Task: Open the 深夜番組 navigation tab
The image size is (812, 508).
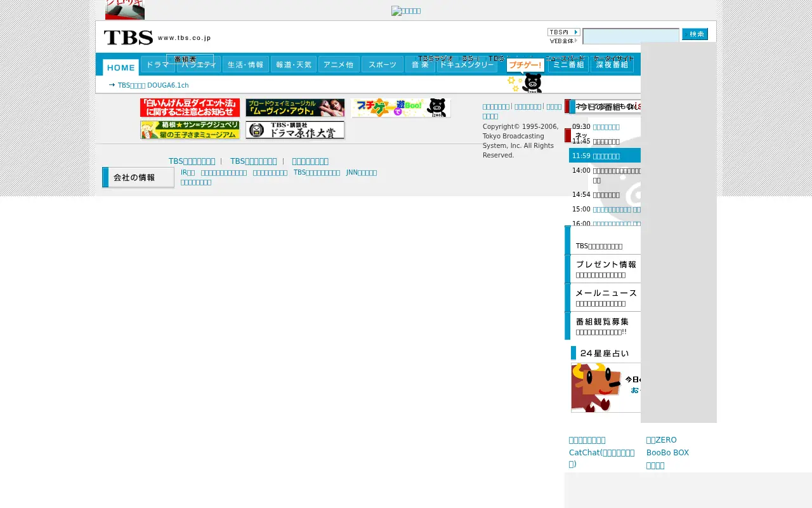Action: [612, 64]
